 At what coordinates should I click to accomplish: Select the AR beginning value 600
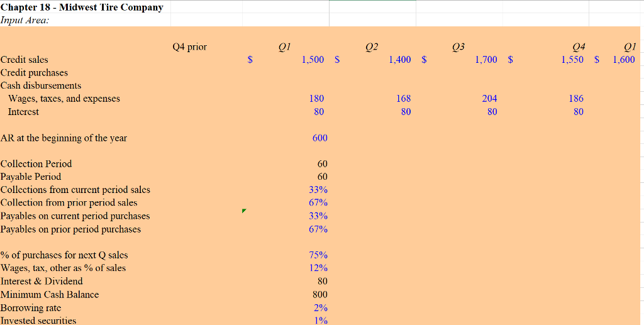pos(320,138)
